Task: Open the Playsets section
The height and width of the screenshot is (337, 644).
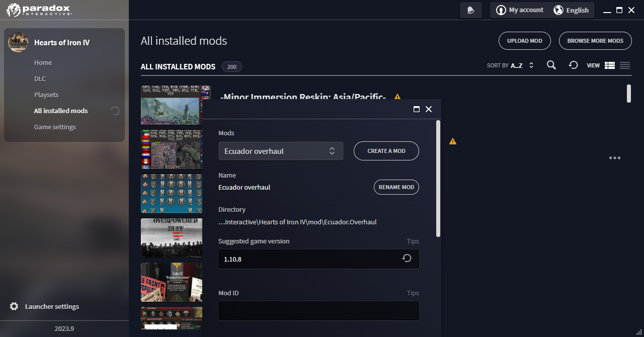Action: pyautogui.click(x=46, y=95)
